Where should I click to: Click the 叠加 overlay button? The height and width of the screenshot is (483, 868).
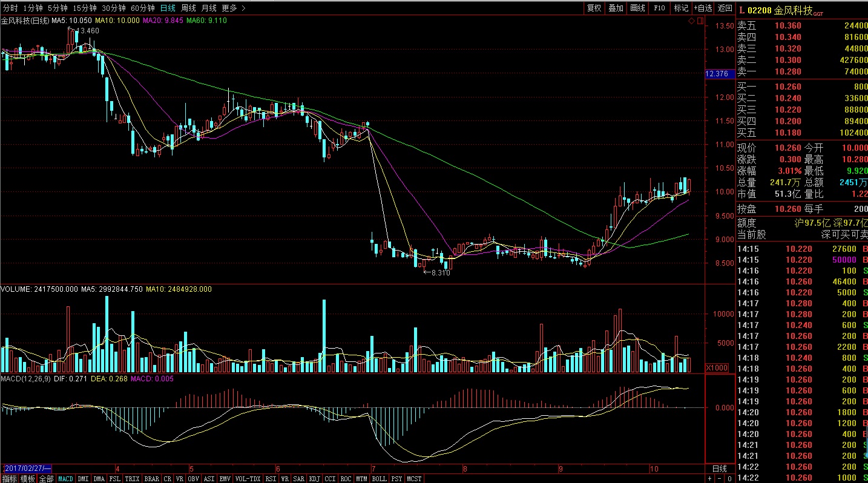tap(616, 8)
